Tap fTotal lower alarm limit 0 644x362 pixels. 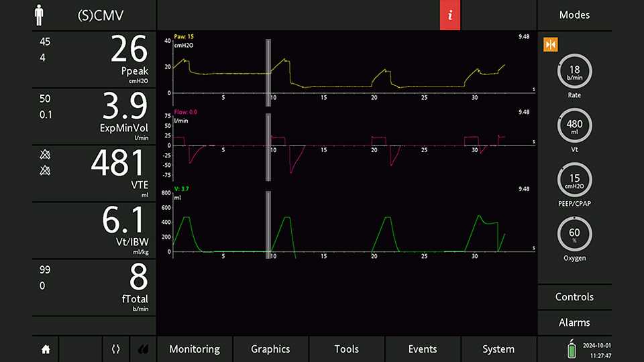tap(42, 286)
